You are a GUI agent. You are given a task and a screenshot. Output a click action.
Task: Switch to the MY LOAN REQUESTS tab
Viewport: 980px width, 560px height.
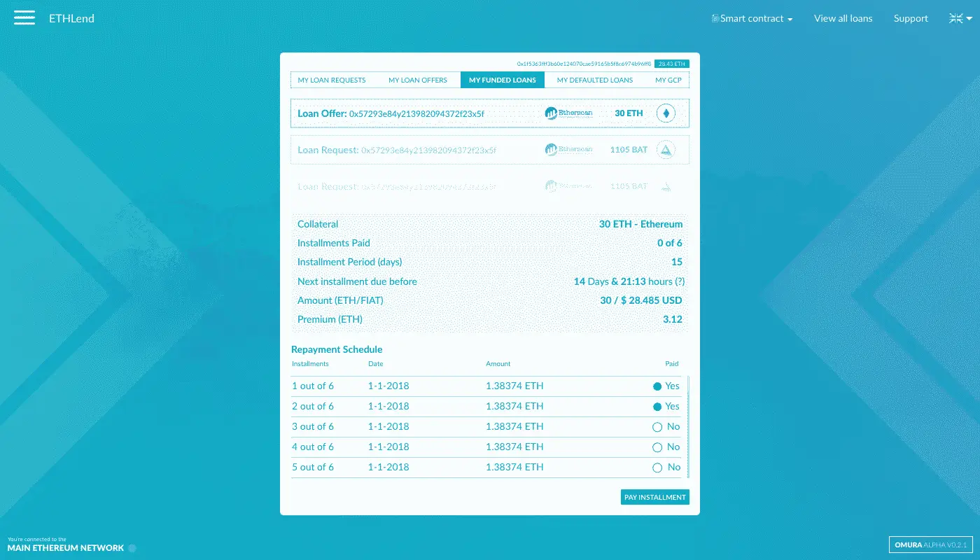(331, 80)
